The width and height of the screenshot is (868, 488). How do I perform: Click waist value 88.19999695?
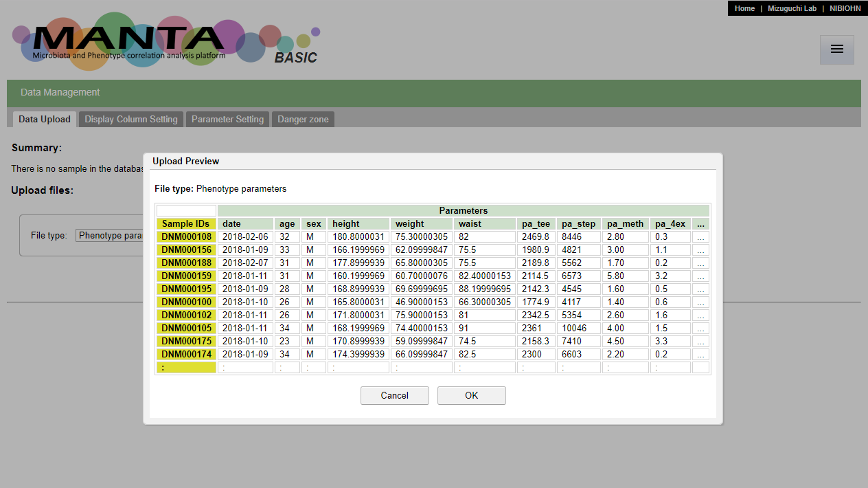(485, 289)
